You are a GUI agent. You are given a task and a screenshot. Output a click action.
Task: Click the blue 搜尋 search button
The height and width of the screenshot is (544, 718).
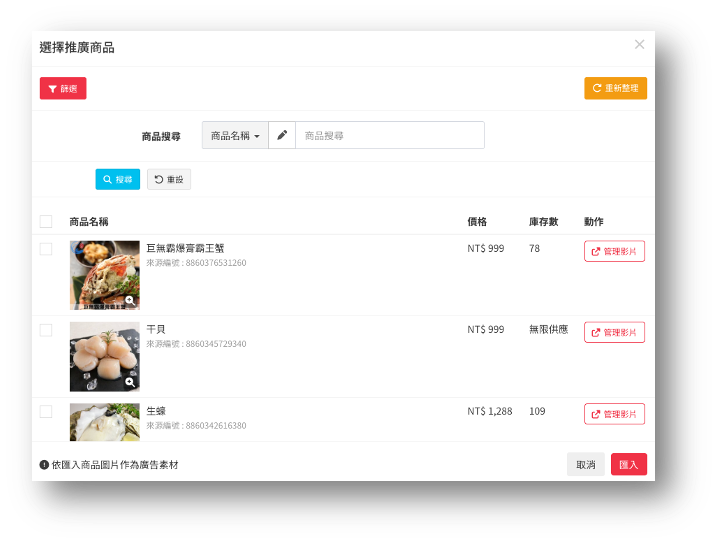[118, 179]
